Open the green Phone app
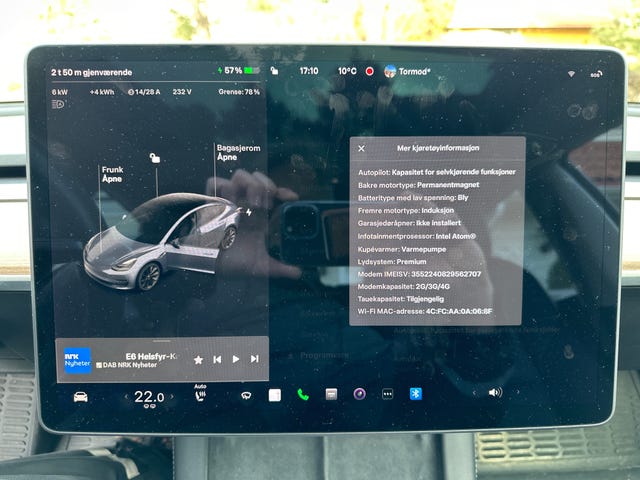This screenshot has width=640, height=480. (303, 395)
